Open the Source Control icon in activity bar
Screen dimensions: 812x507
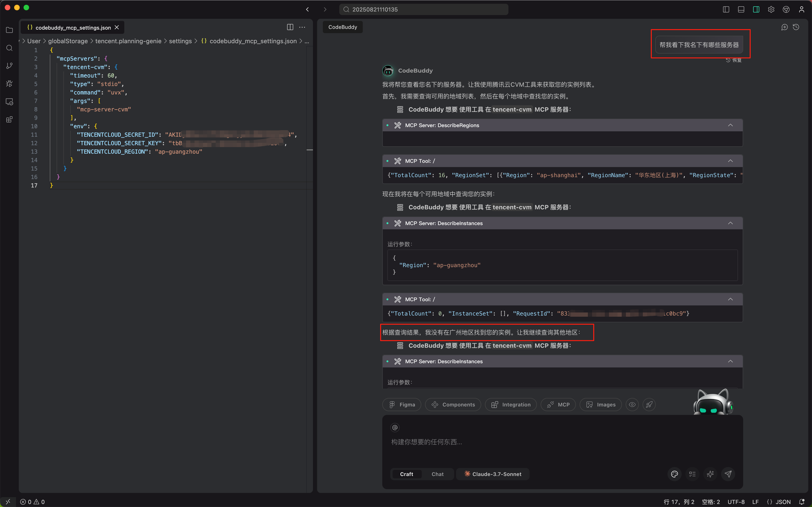(x=9, y=65)
